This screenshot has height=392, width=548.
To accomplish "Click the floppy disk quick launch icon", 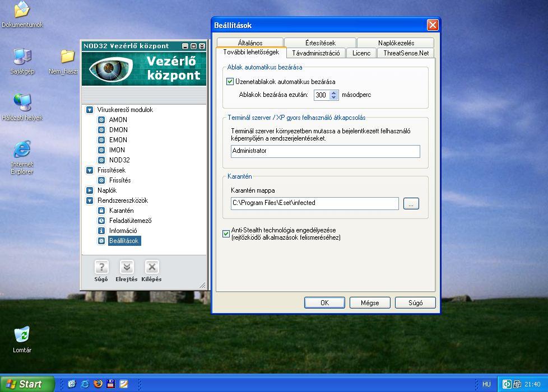I will point(111,384).
